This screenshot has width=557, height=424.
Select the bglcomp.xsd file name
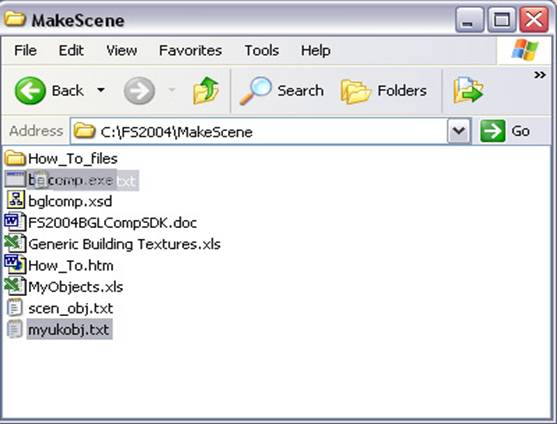click(70, 202)
